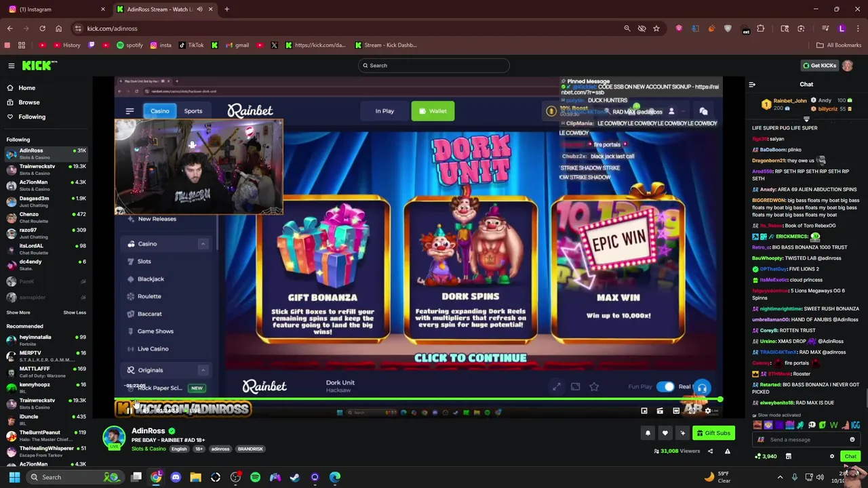The width and height of the screenshot is (868, 488).
Task: Toggle the Fun Play / Real switch
Action: (x=666, y=386)
